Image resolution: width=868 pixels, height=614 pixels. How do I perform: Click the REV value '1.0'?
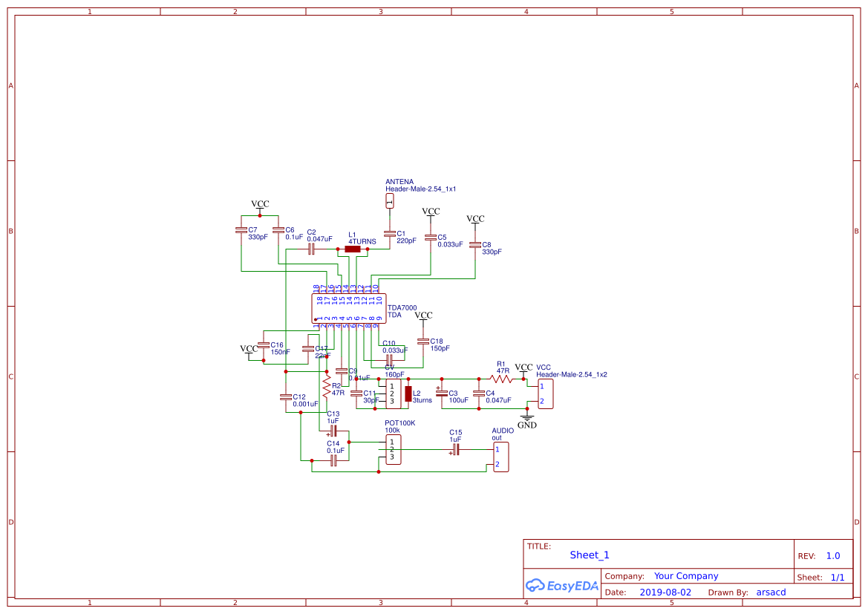tap(833, 556)
